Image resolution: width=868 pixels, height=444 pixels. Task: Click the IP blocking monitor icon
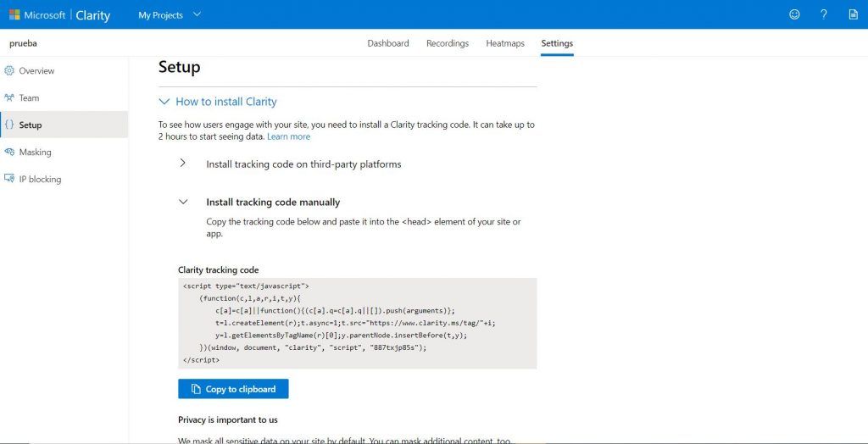pos(8,179)
